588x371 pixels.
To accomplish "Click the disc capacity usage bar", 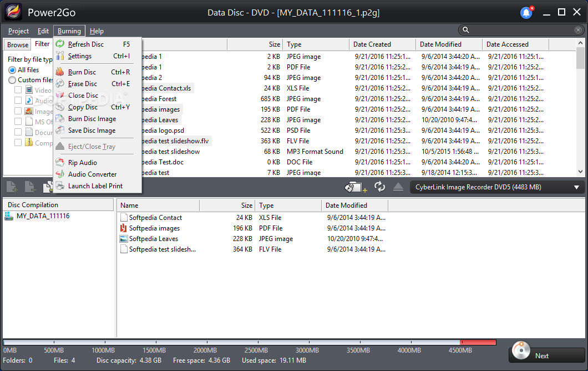I will (x=250, y=342).
